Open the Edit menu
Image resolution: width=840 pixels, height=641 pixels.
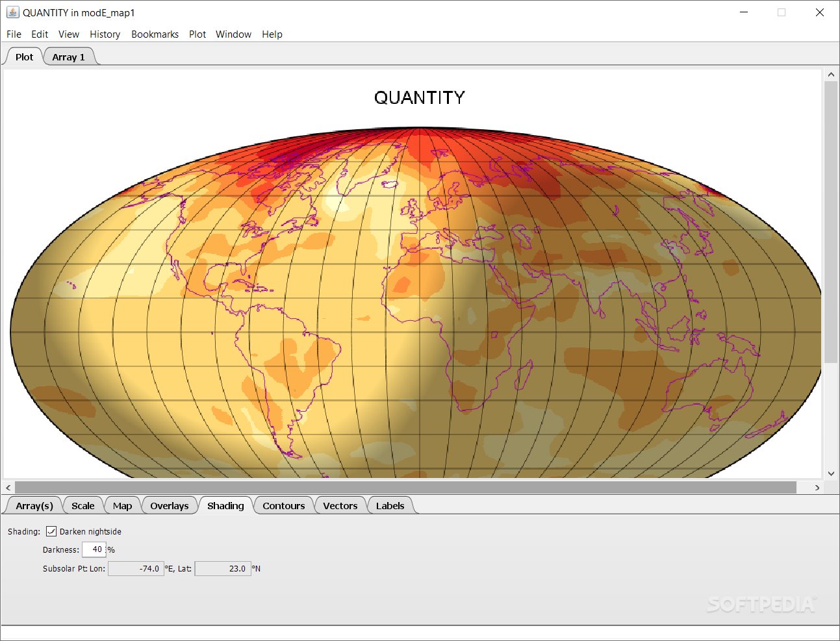[x=40, y=34]
